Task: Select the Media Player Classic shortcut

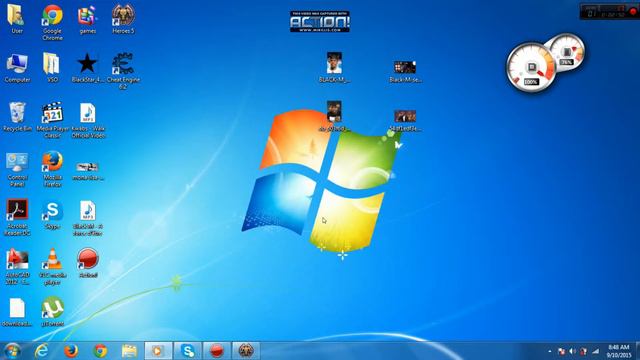Action: click(52, 120)
